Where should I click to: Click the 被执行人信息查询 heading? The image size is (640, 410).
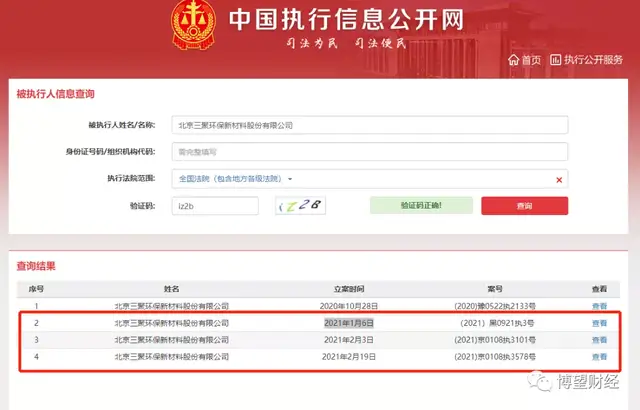pyautogui.click(x=56, y=94)
